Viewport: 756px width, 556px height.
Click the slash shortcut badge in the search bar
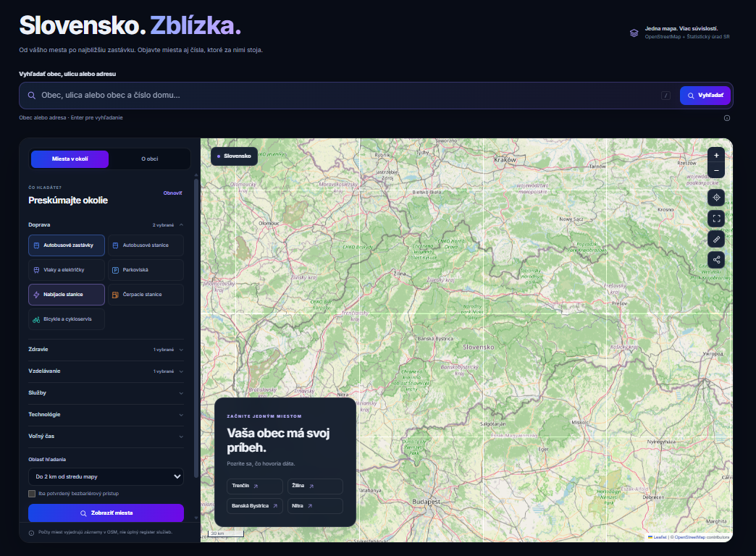pyautogui.click(x=665, y=96)
